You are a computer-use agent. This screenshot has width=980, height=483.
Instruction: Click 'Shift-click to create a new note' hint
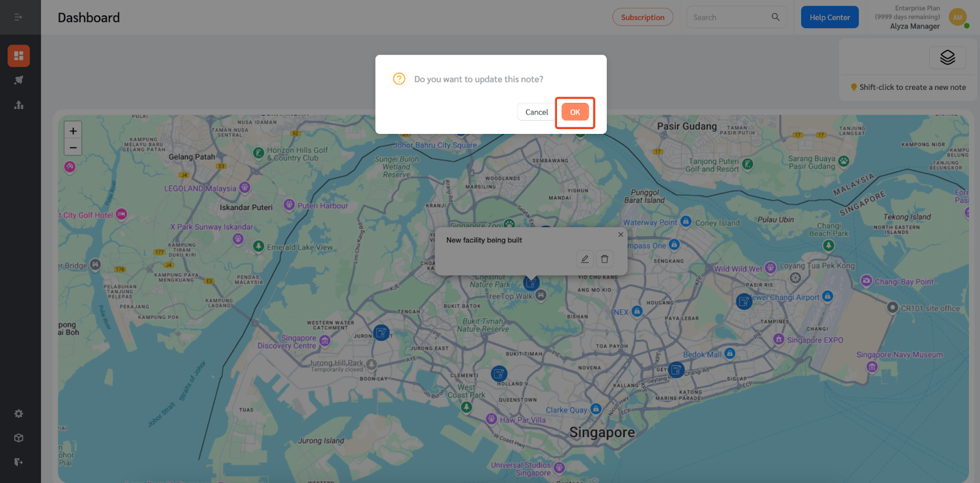[x=913, y=88]
